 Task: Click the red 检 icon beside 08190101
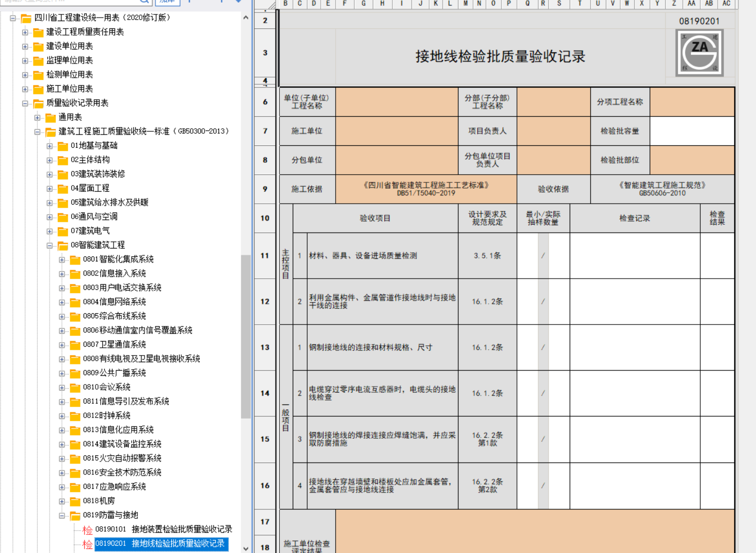click(x=87, y=530)
